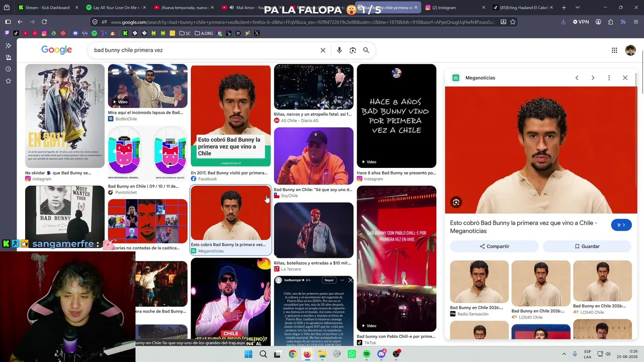Open the Facebook 'En 2017, Bad Bunny visitó' result
Image resolution: width=644 pixels, height=362 pixels.
(x=230, y=116)
